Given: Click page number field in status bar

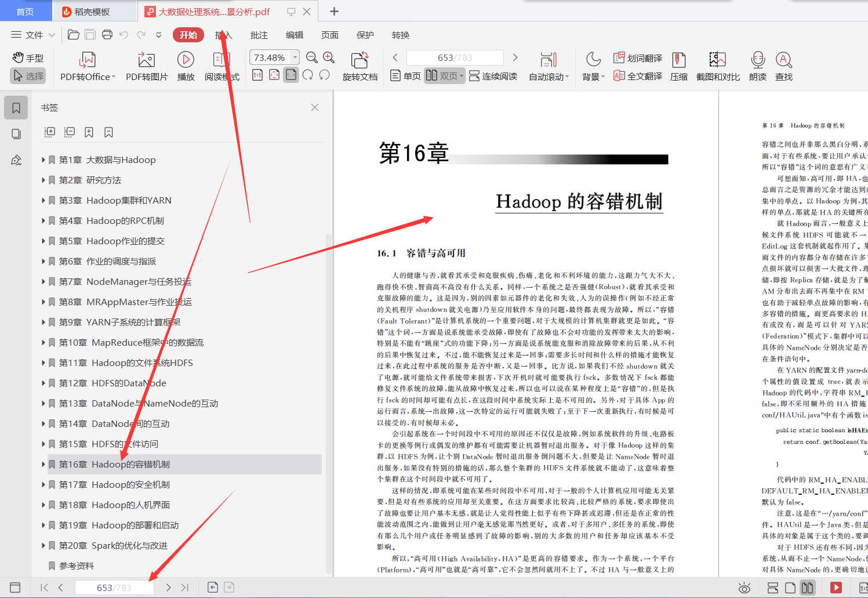Looking at the screenshot, I should pyautogui.click(x=114, y=588).
